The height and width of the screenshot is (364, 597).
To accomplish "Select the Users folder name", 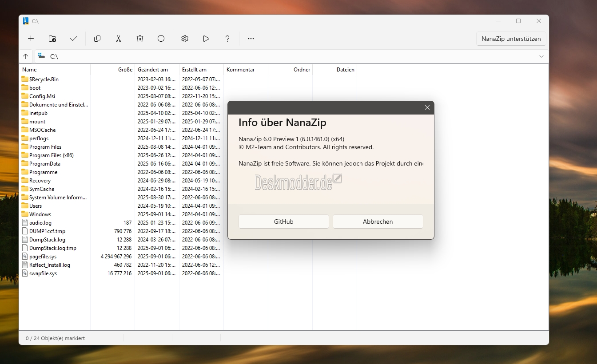I will click(36, 206).
